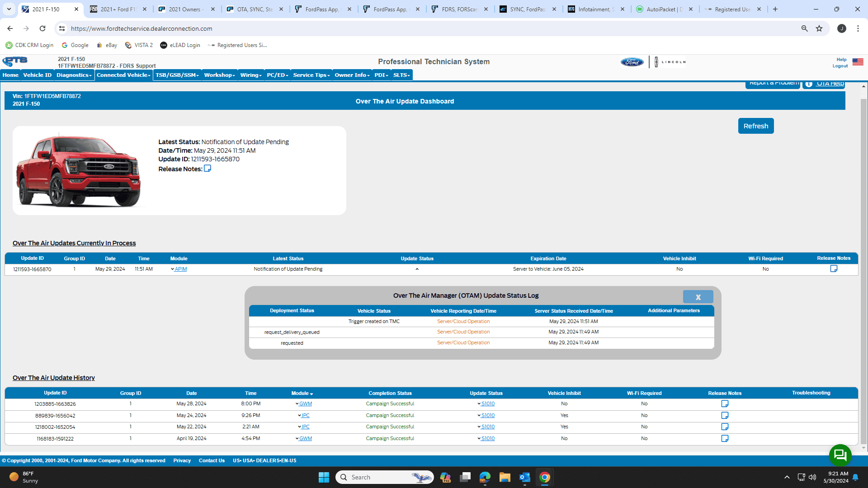Bookmark page with the star icon

click(819, 28)
